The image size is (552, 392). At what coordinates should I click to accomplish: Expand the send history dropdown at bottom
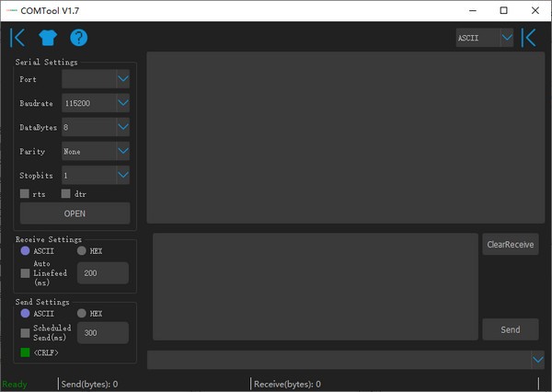537,359
